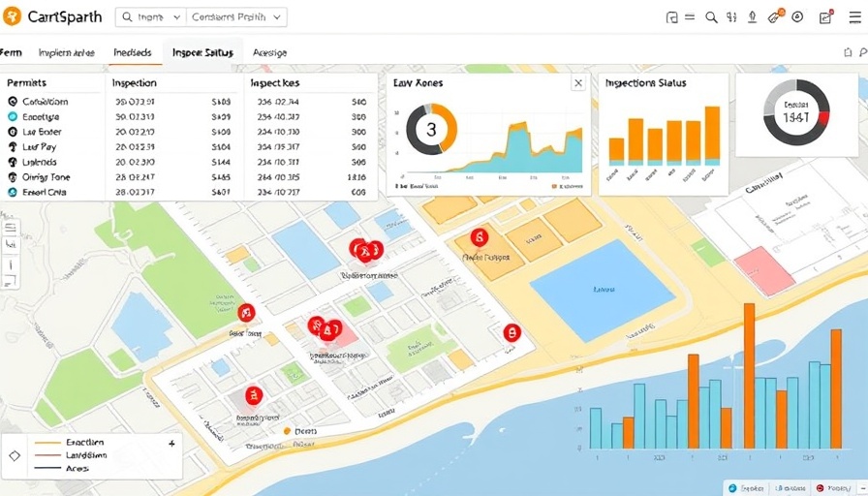
Task: Open the Inplern knles tab
Action: [67, 52]
